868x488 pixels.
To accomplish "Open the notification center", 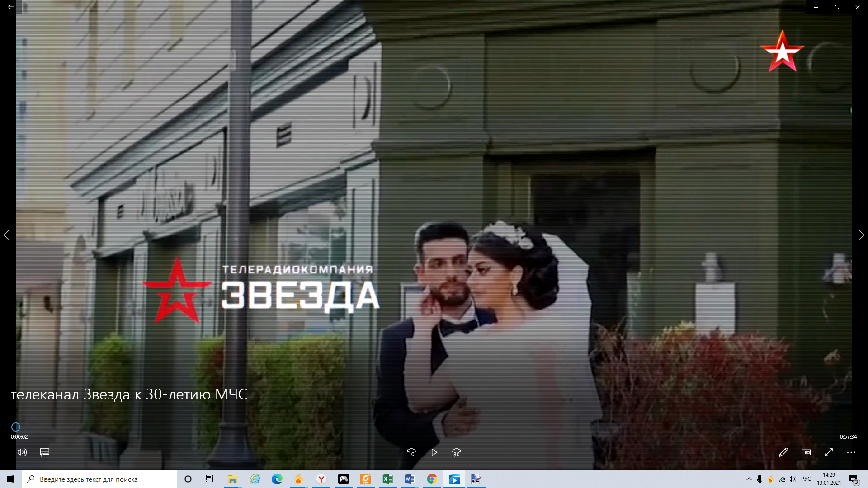I will pos(854,479).
